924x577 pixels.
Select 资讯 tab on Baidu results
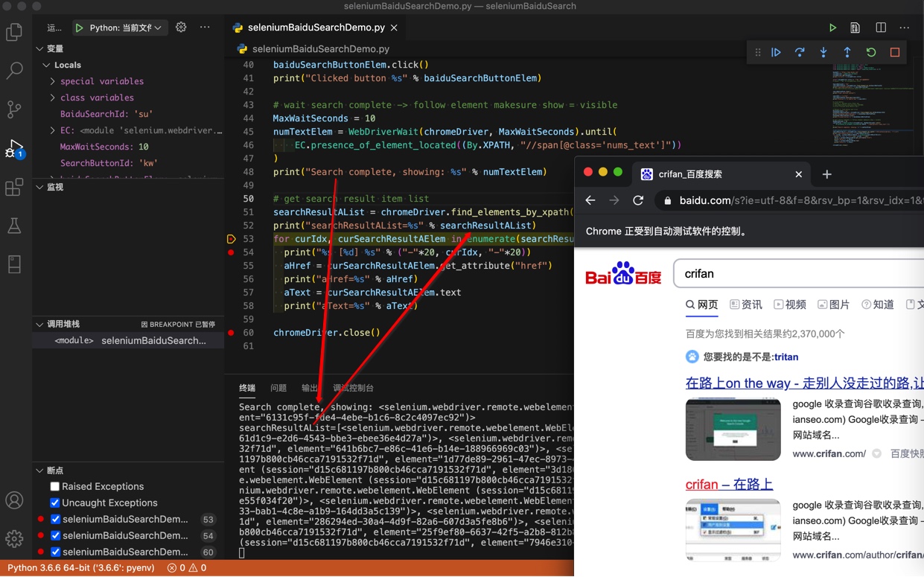pos(746,305)
